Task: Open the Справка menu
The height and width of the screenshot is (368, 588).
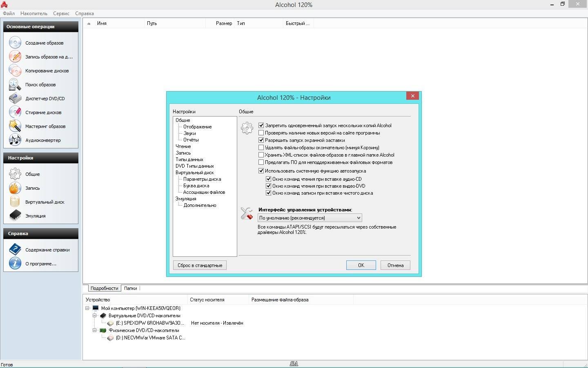Action: click(85, 13)
